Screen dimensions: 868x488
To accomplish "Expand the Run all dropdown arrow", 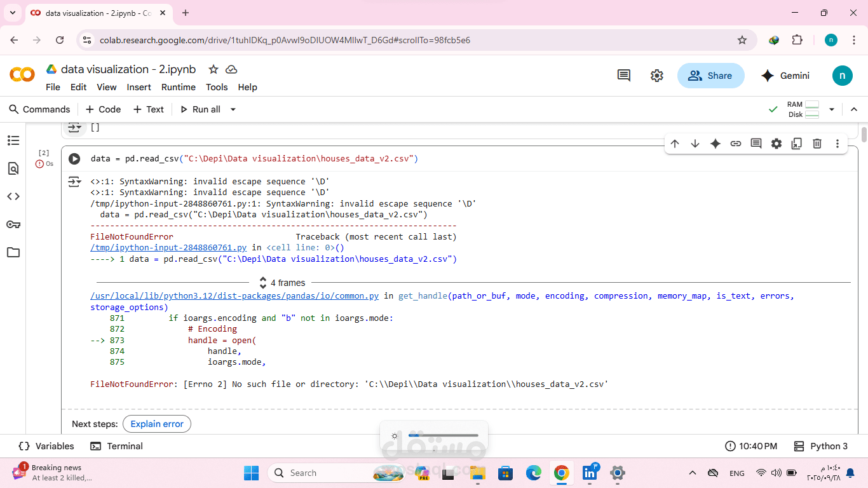I will coord(233,109).
